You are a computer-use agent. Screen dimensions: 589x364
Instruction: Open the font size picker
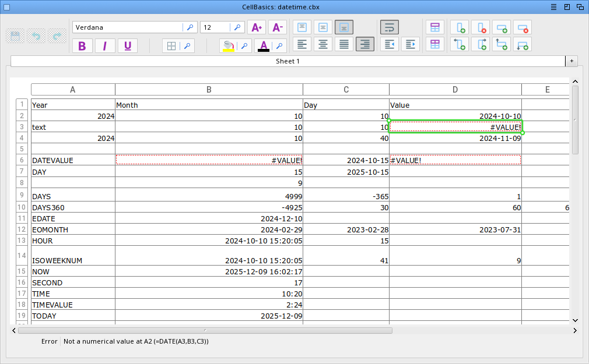pos(237,27)
